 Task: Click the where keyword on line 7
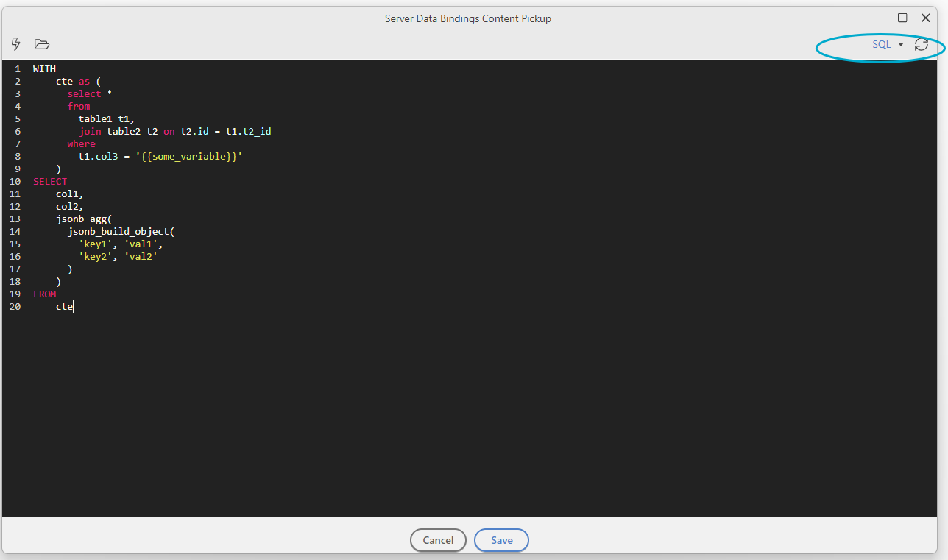pyautogui.click(x=81, y=144)
